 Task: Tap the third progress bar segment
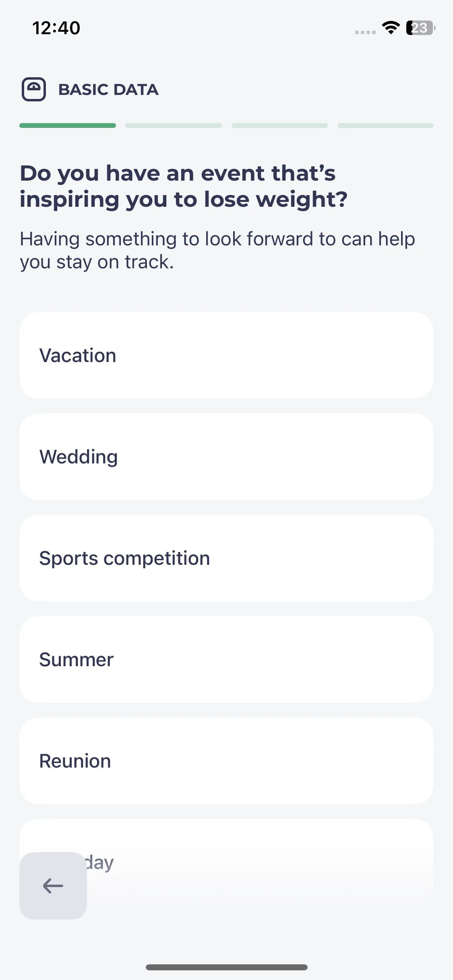(279, 126)
